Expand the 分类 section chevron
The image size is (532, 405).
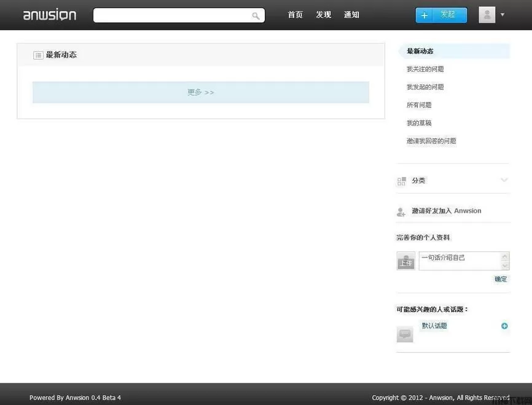504,180
